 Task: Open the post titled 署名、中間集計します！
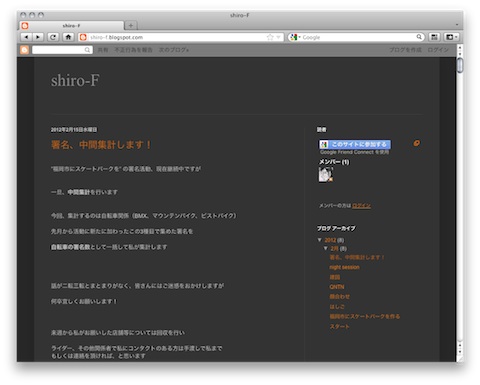(x=101, y=145)
